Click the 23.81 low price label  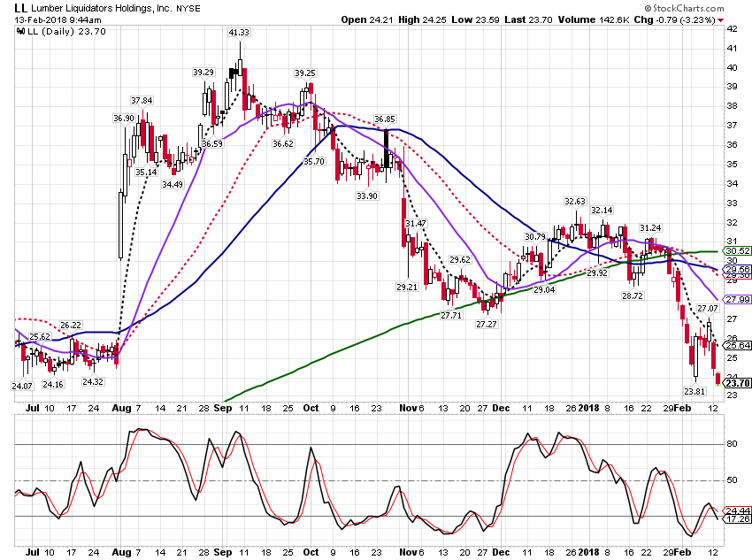[694, 391]
